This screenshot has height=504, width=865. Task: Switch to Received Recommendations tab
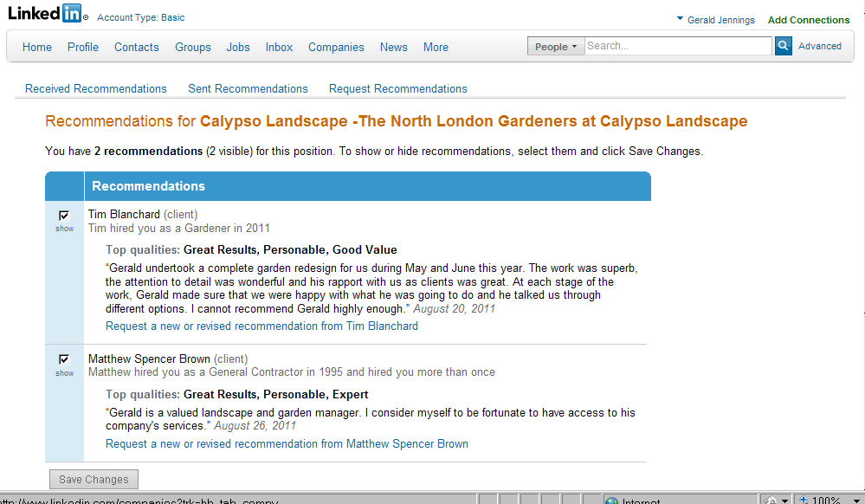tap(96, 88)
